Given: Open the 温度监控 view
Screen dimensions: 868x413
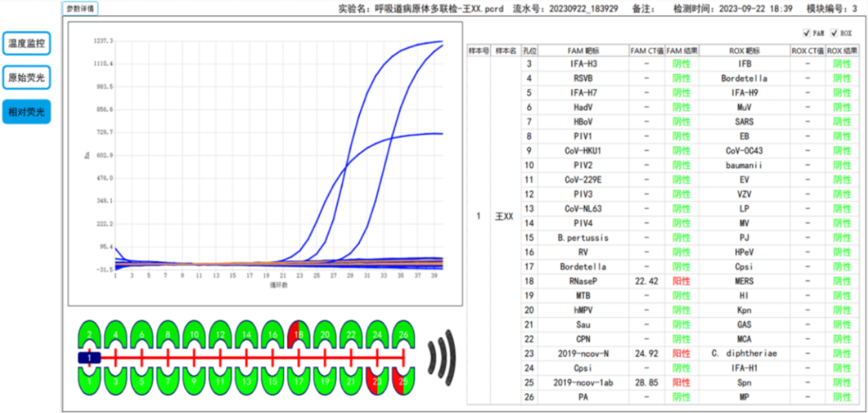Looking at the screenshot, I should (26, 45).
